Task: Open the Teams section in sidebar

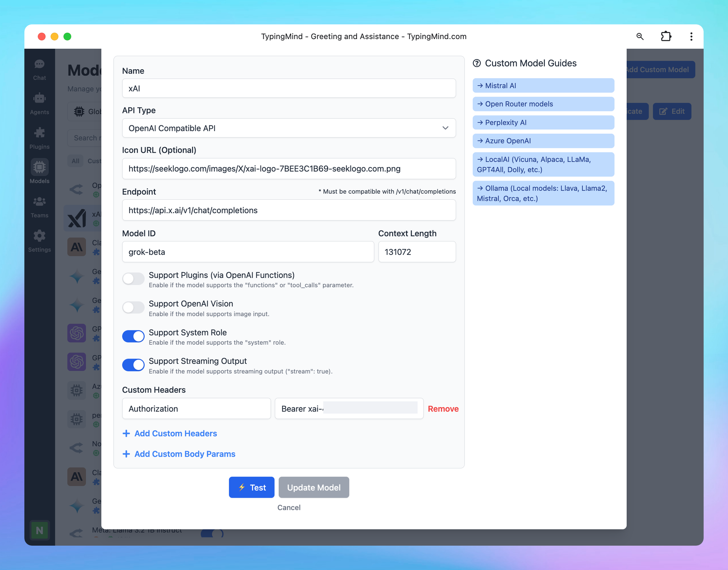Action: [39, 207]
